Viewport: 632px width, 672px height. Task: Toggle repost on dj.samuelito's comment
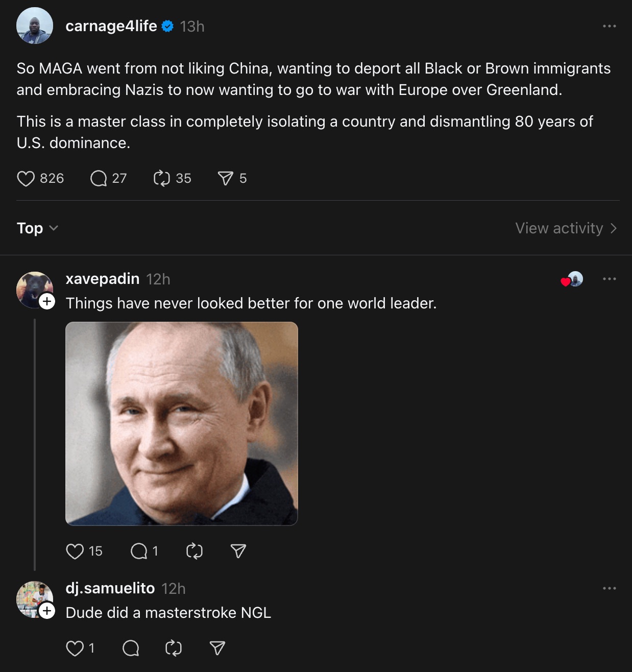(x=173, y=647)
